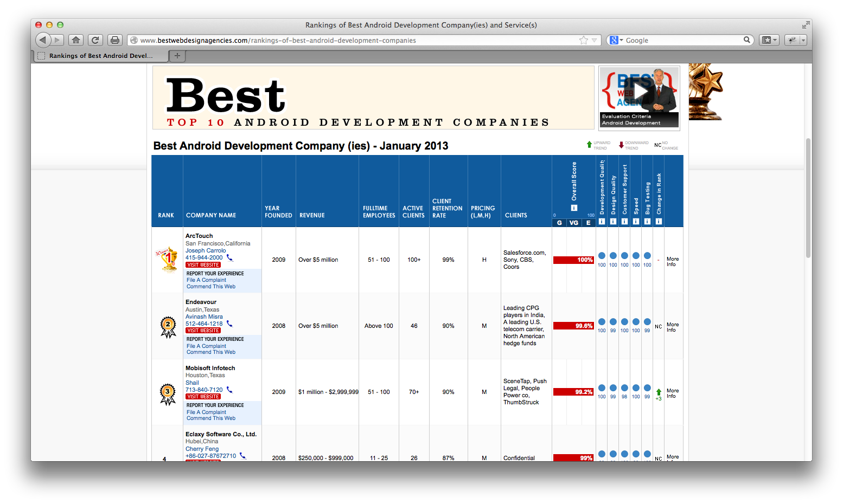
Task: Click File A Complaint under ArcTouch
Action: click(x=206, y=280)
